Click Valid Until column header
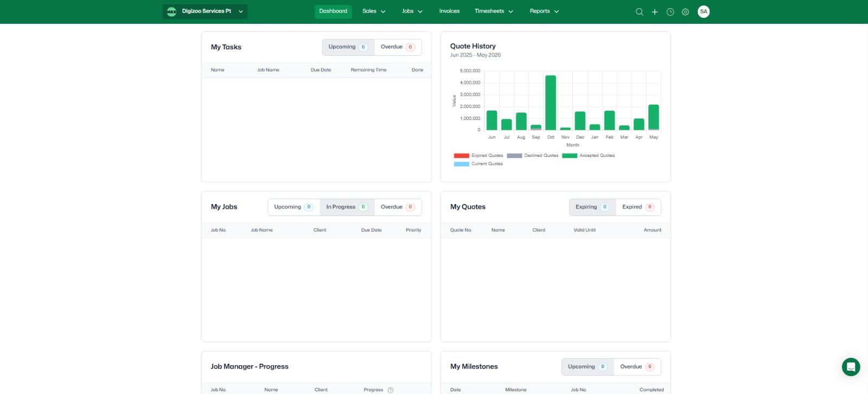The height and width of the screenshot is (394, 868). (584, 230)
